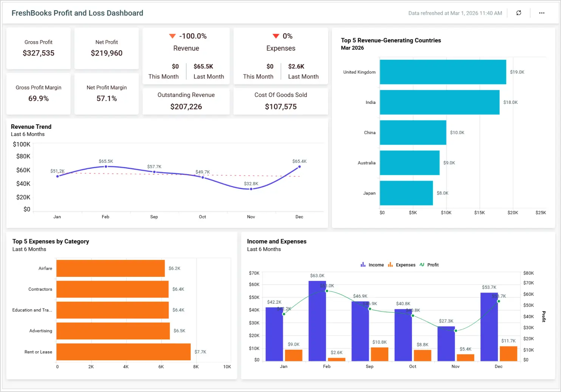The image size is (561, 392).
Task: Open the Cost Of Goods Sold card
Action: point(281,101)
